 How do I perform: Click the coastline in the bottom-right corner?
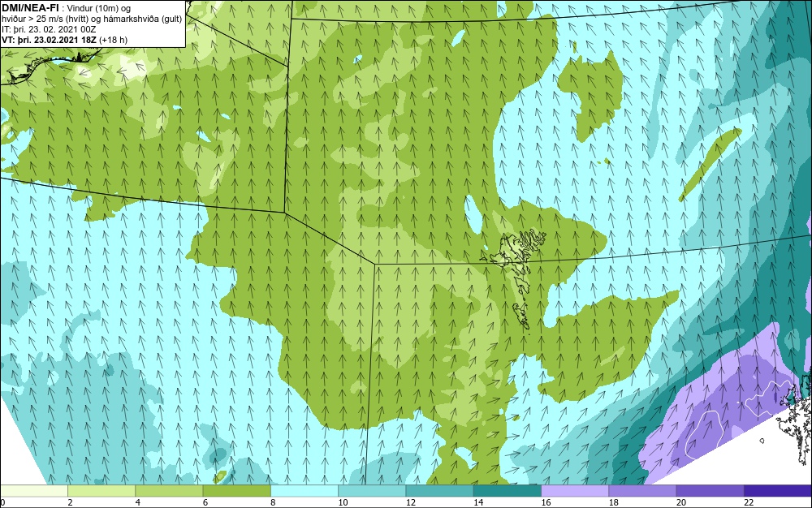click(793, 419)
